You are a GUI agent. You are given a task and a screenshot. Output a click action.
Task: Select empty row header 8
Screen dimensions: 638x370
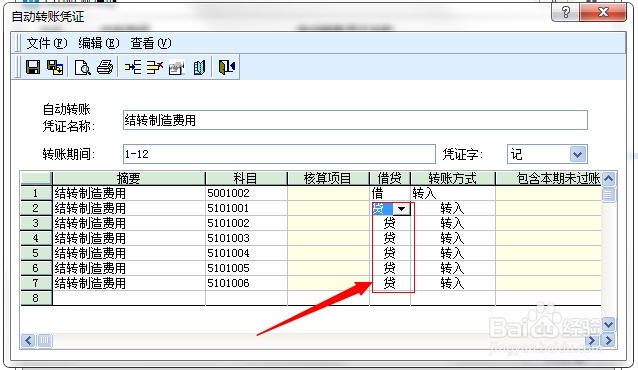pyautogui.click(x=36, y=298)
